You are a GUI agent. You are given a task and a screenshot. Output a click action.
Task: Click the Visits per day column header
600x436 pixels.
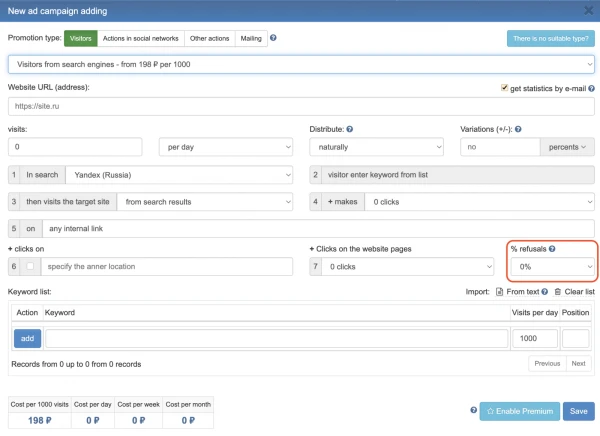[x=535, y=313]
